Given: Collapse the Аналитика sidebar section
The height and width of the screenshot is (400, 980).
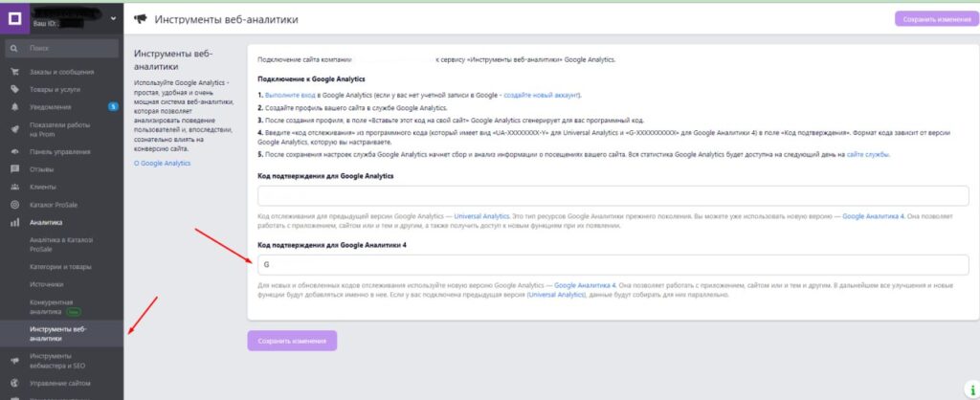Looking at the screenshot, I should tap(48, 223).
